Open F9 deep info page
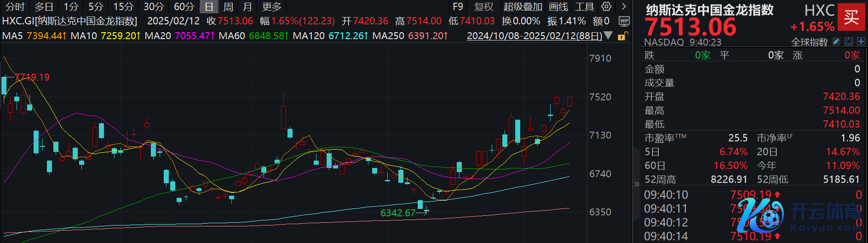The height and width of the screenshot is (243, 868). pos(458,7)
